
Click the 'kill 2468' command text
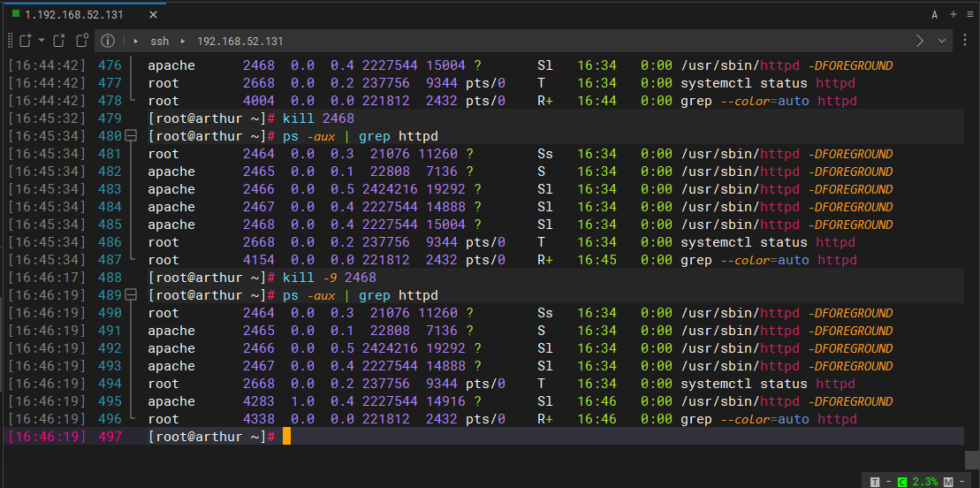tap(318, 118)
